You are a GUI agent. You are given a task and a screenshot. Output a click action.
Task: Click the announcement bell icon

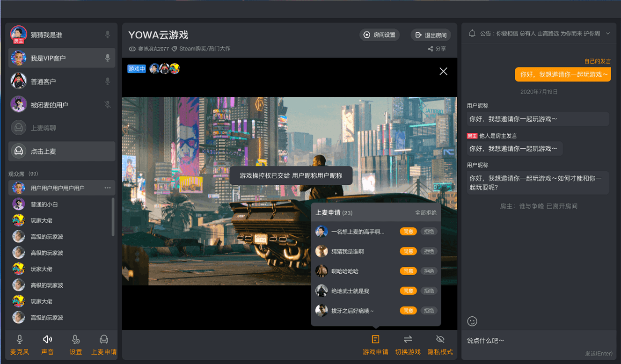(472, 33)
